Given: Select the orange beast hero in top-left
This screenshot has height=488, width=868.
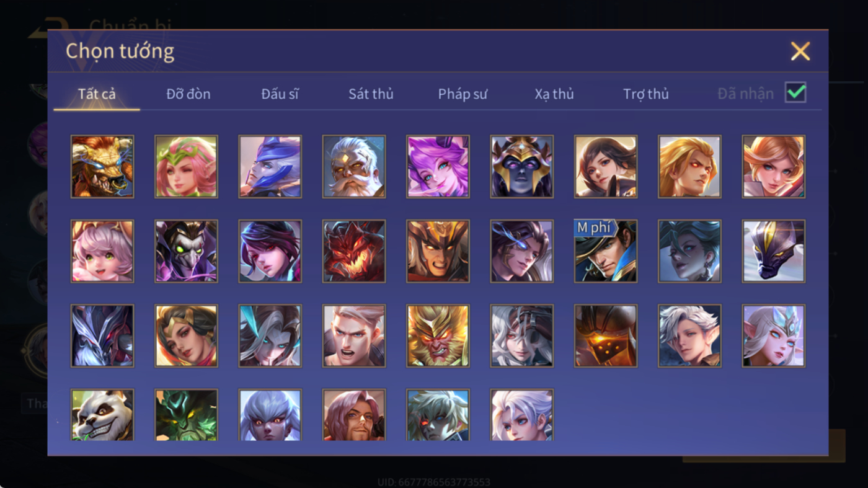Looking at the screenshot, I should 102,167.
